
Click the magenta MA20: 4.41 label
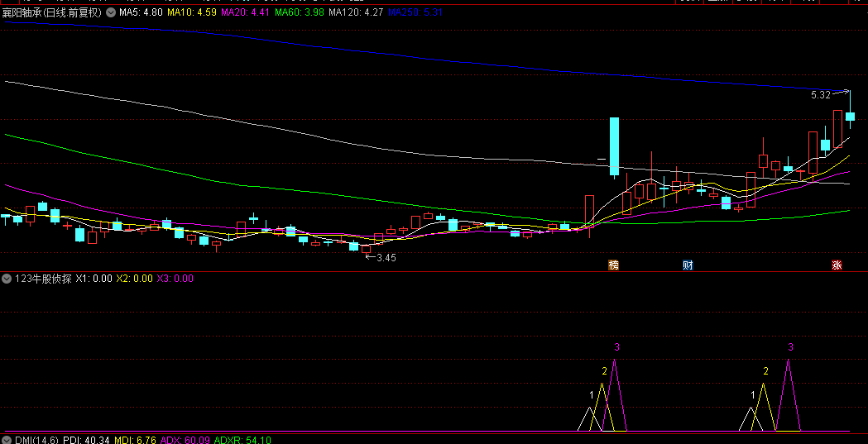[244, 12]
